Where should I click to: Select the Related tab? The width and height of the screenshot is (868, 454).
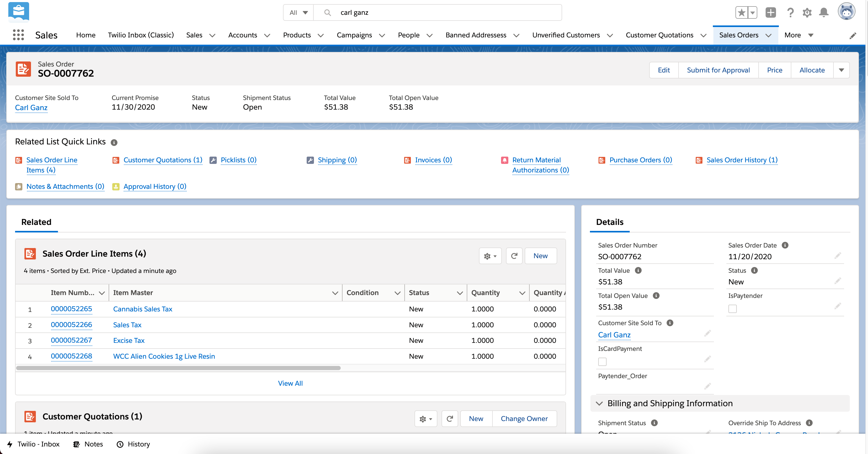click(x=36, y=222)
